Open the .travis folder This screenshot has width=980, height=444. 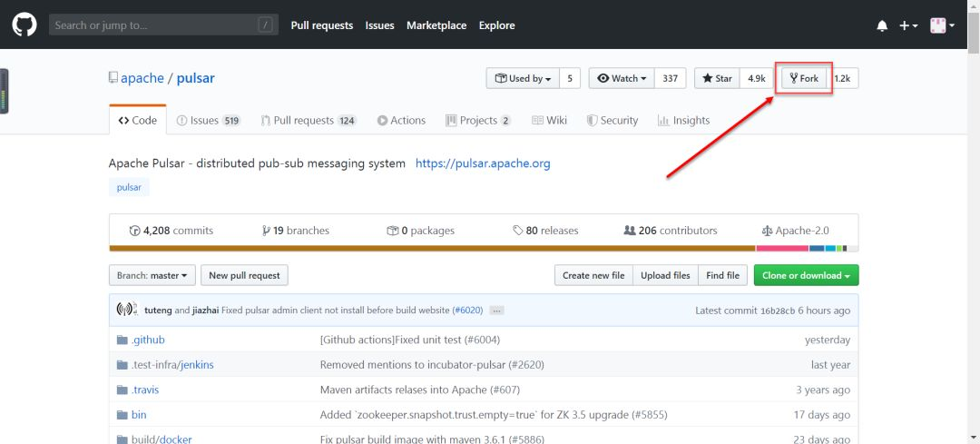tap(145, 390)
